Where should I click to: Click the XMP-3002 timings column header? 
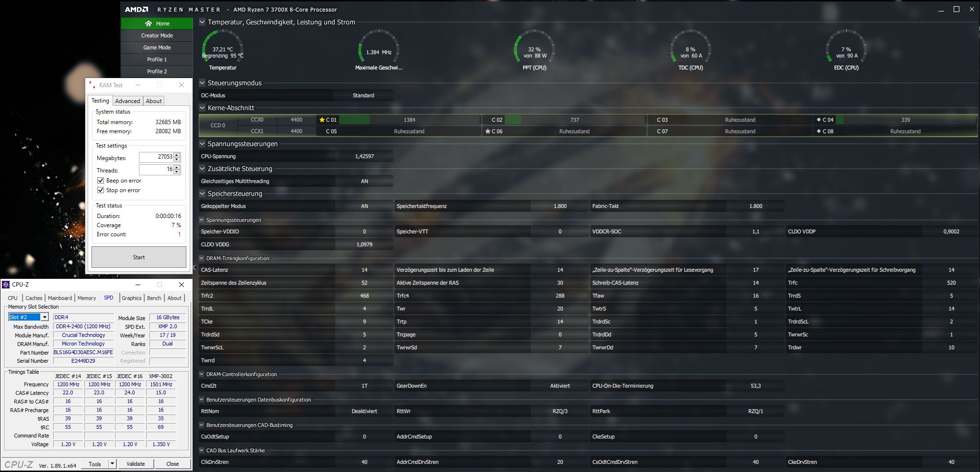coord(161,376)
